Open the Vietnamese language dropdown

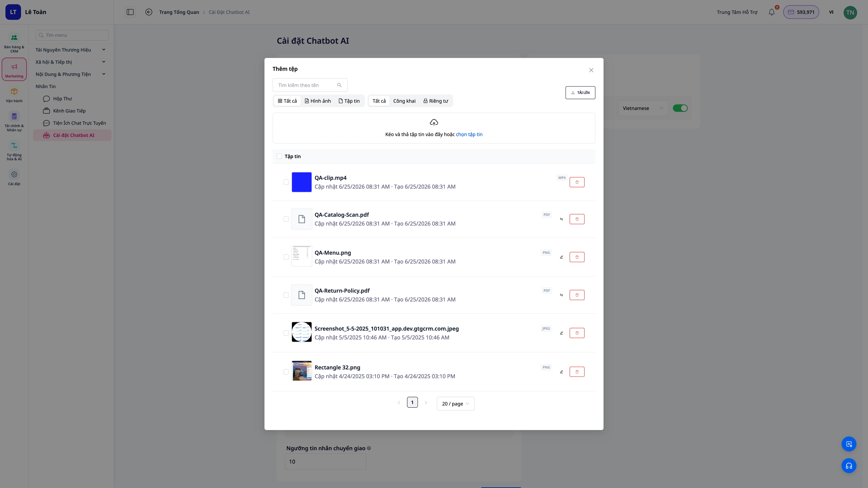643,108
